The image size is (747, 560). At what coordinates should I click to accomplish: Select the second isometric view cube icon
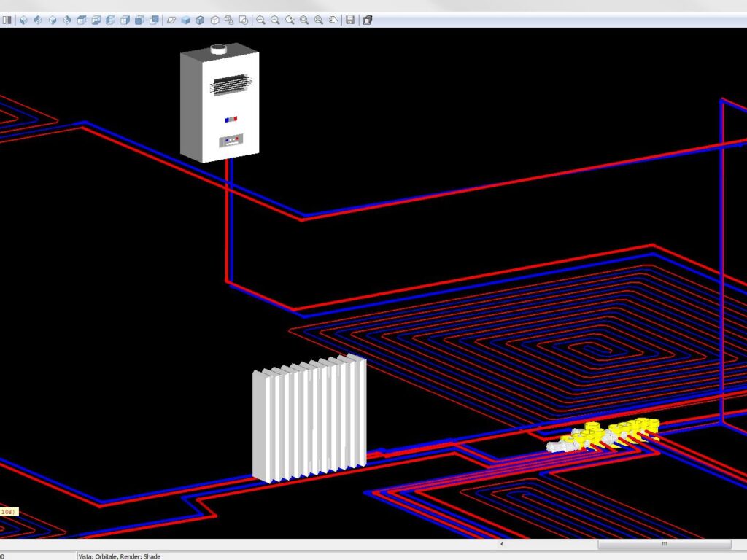tap(38, 20)
